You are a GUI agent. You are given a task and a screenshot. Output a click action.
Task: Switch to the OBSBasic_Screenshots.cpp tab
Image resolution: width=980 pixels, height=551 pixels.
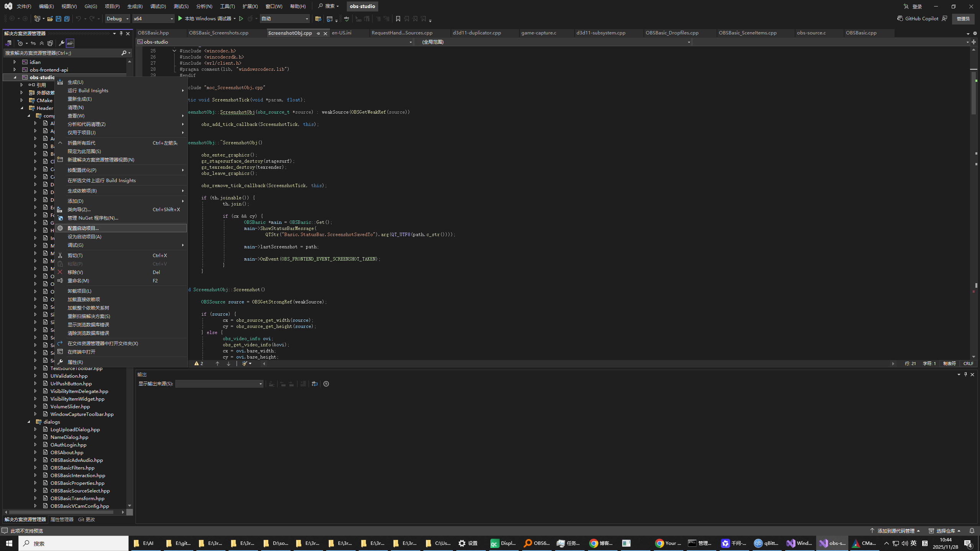[219, 33]
